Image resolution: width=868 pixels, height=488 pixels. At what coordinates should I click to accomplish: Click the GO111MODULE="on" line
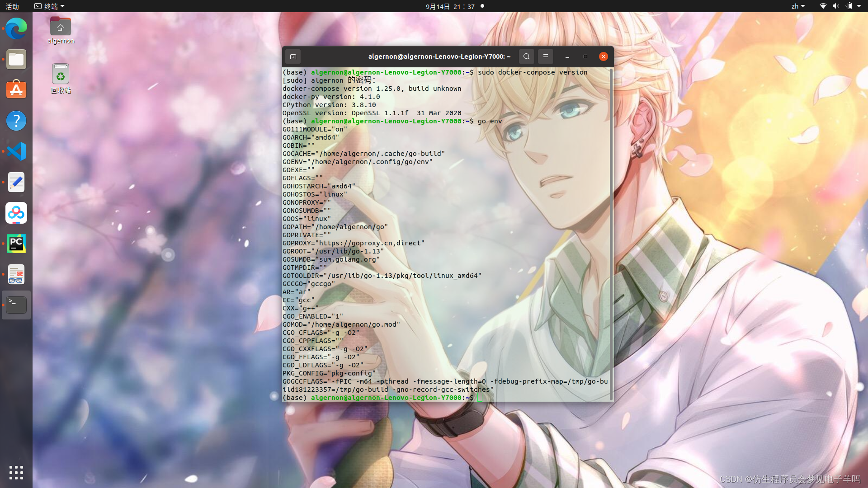pos(315,129)
